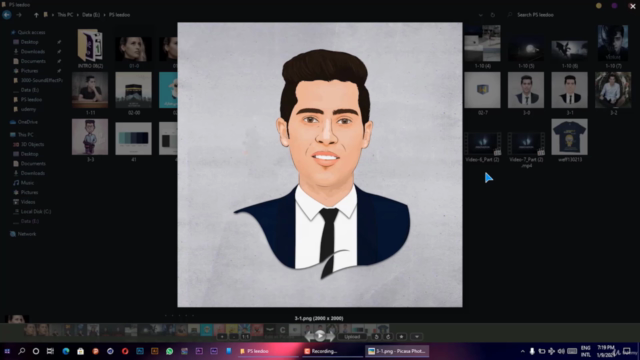Select Network in navigation pane
Screen dimensions: 640x360
27,234
